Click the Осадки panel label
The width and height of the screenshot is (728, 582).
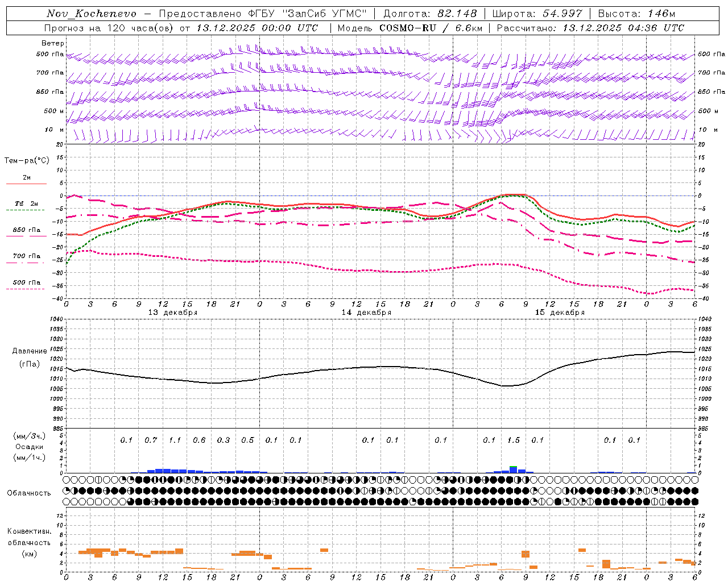(30, 447)
